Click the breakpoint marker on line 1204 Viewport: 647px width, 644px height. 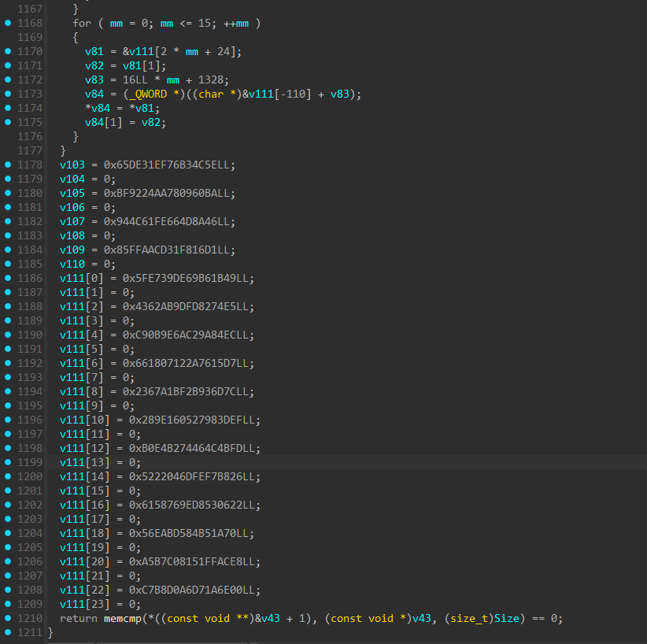8,533
